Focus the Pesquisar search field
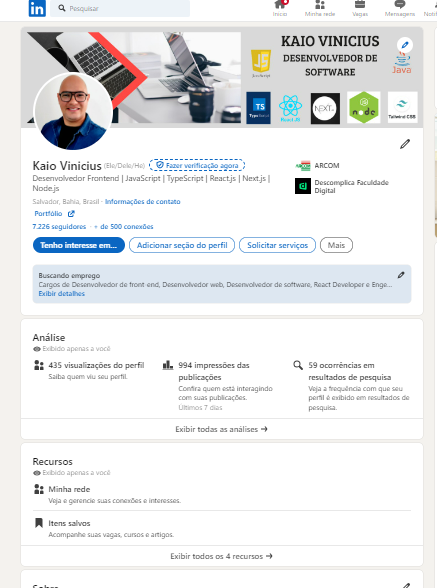This screenshot has width=437, height=588. pos(120,8)
